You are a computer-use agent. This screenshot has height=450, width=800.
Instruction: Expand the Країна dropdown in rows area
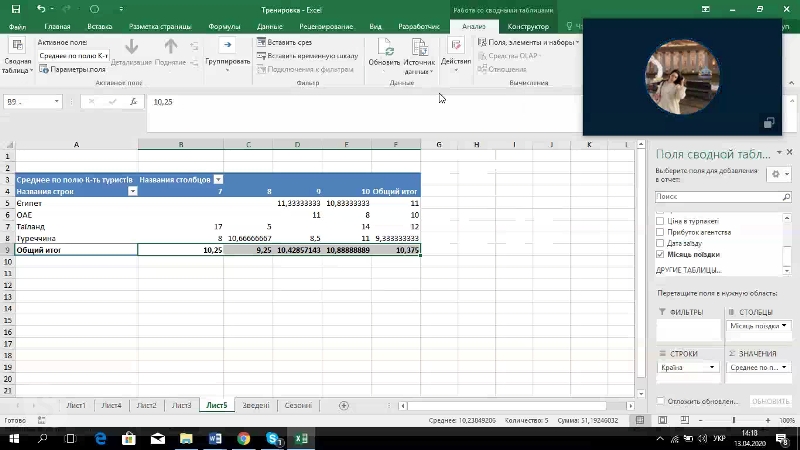tap(713, 367)
